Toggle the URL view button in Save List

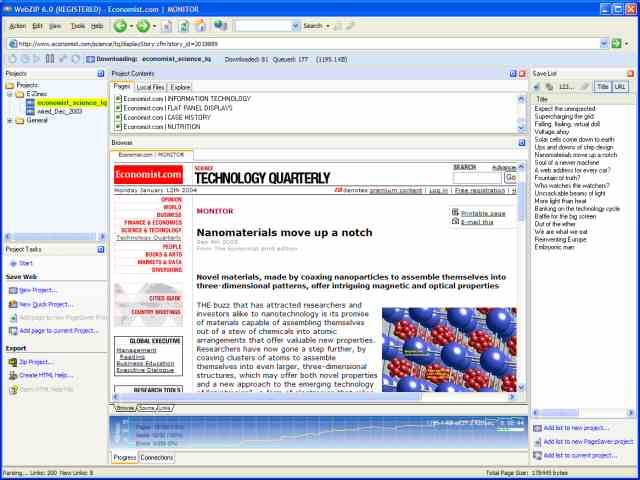pyautogui.click(x=620, y=87)
